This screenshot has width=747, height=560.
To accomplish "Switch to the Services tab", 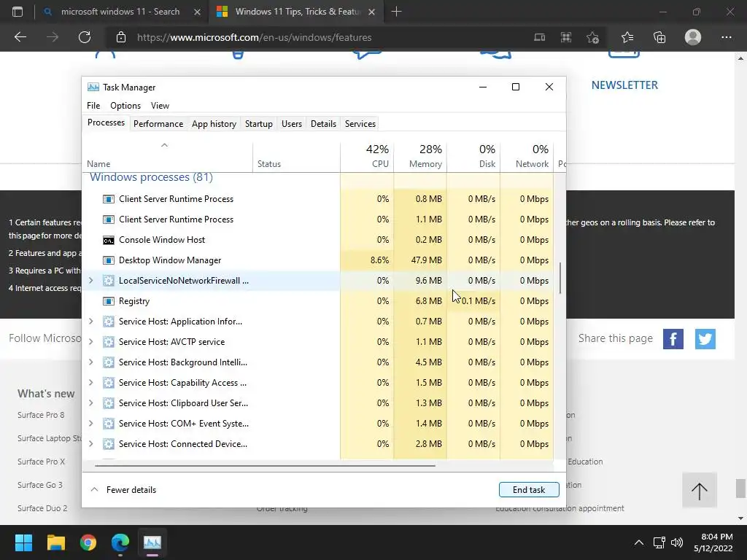I will tap(360, 124).
